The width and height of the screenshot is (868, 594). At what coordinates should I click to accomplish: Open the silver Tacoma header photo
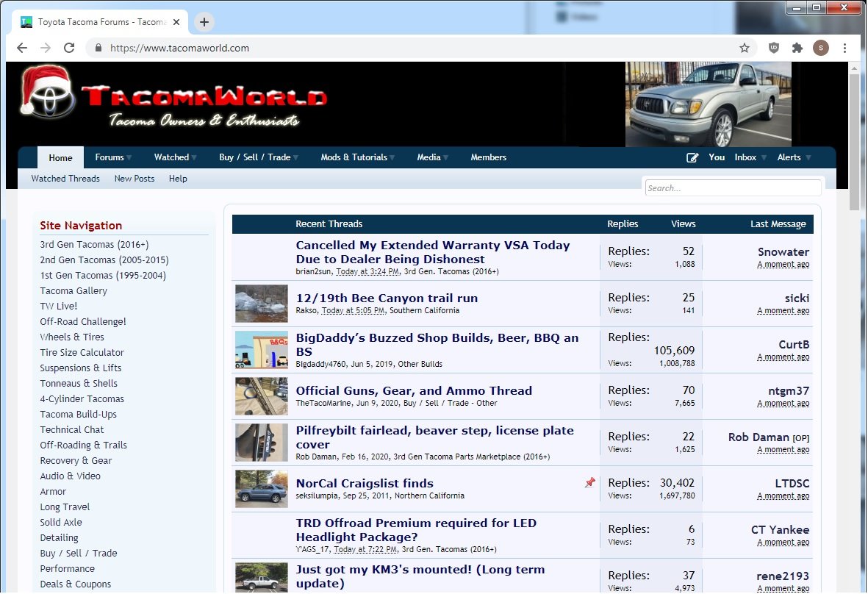click(x=708, y=104)
